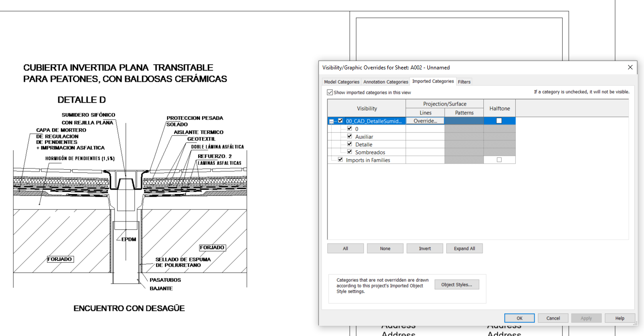The width and height of the screenshot is (644, 336).
Task: Uncheck the Detalle layer visibility
Action: click(x=349, y=144)
